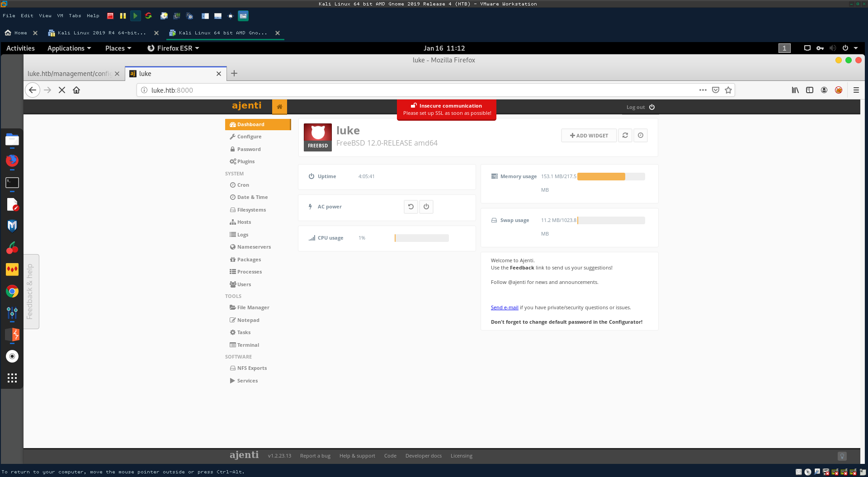Open the Licensing footer link
This screenshot has width=868, height=477.
pos(462,456)
